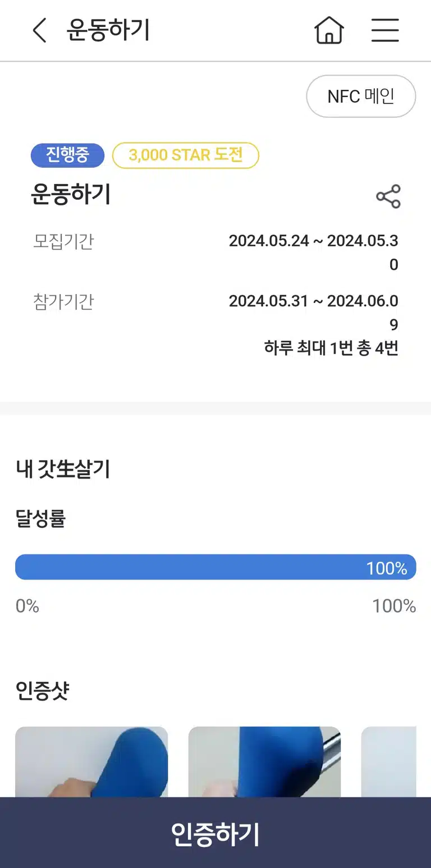Open the partially visible third 인증샷 thumbnail
Viewport: 431px width, 868px height.
coord(389,762)
